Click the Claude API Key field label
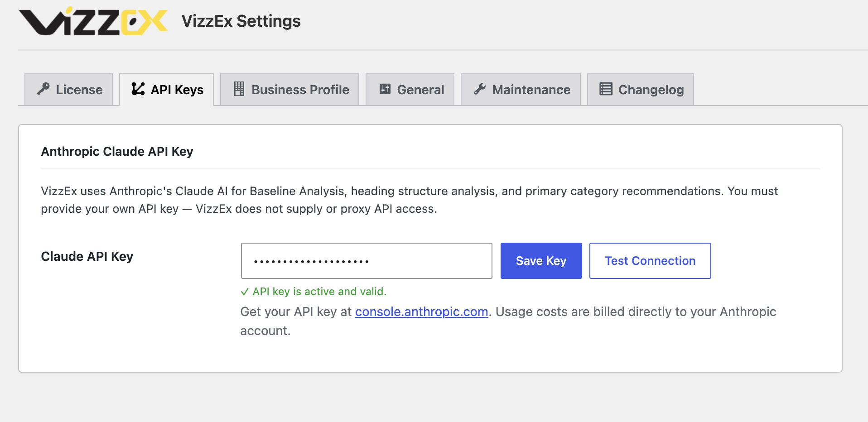This screenshot has width=868, height=422. [x=87, y=256]
